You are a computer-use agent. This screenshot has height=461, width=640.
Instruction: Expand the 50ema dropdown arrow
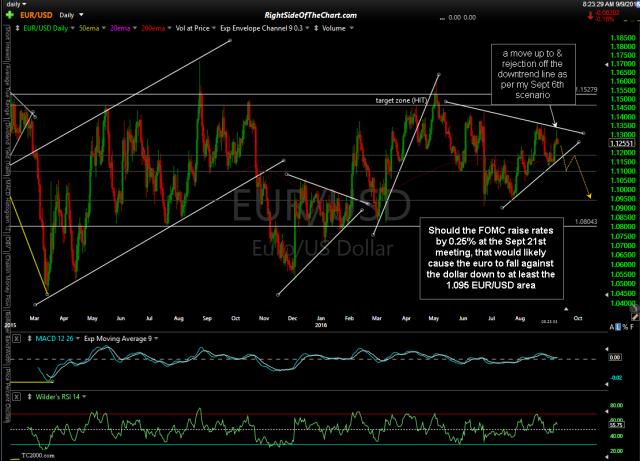[104, 28]
